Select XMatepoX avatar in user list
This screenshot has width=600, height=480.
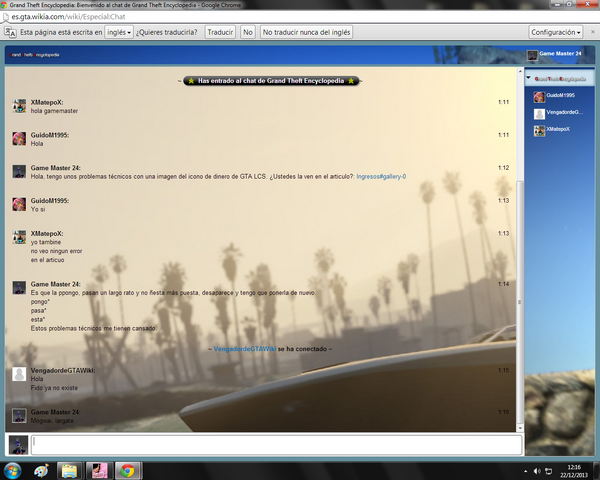[539, 131]
